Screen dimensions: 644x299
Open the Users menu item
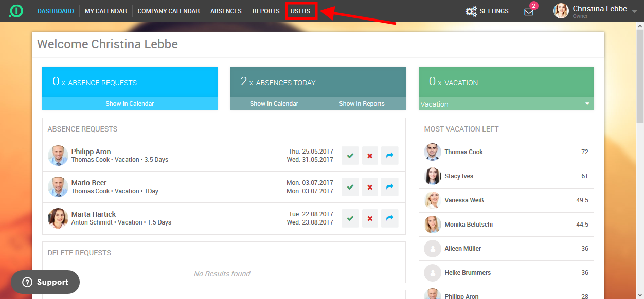click(300, 11)
